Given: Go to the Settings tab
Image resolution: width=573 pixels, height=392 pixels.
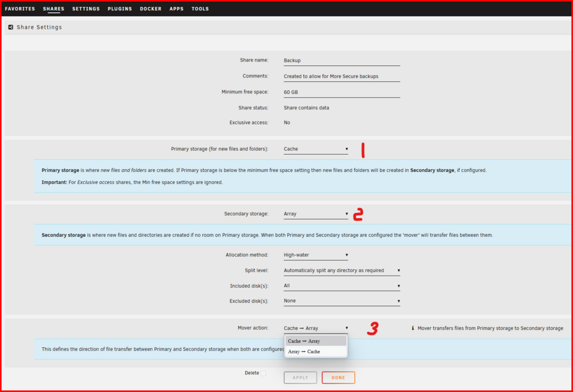Looking at the screenshot, I should click(86, 9).
